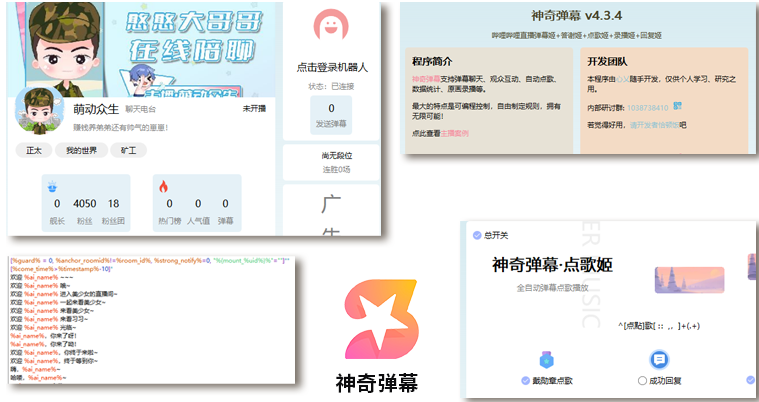Screen dimensions: 759x402
Task: Select the 正太 tag
Action: point(34,151)
